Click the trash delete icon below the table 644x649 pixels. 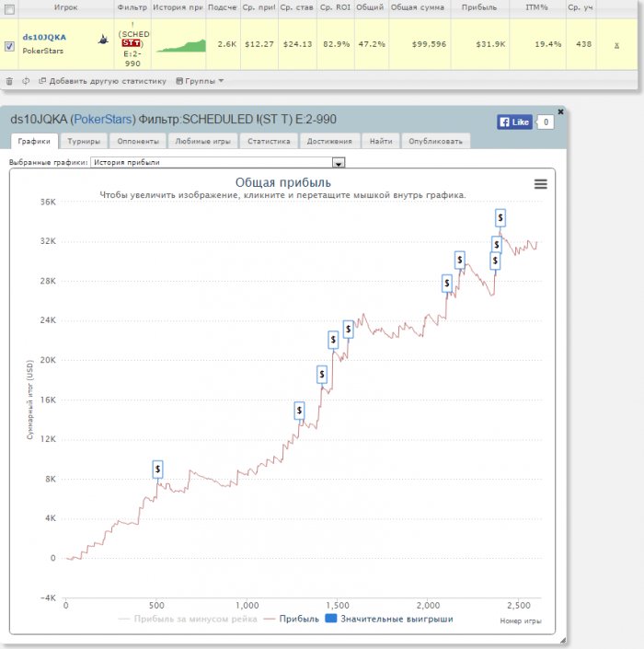tap(9, 81)
